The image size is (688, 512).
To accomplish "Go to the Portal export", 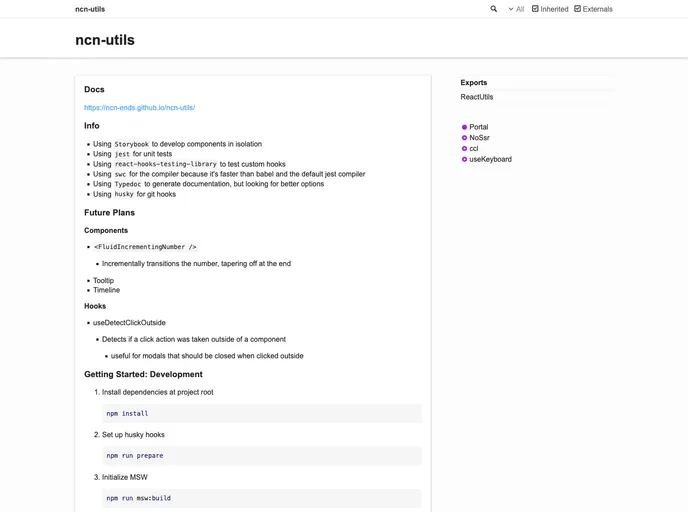I will (x=479, y=127).
